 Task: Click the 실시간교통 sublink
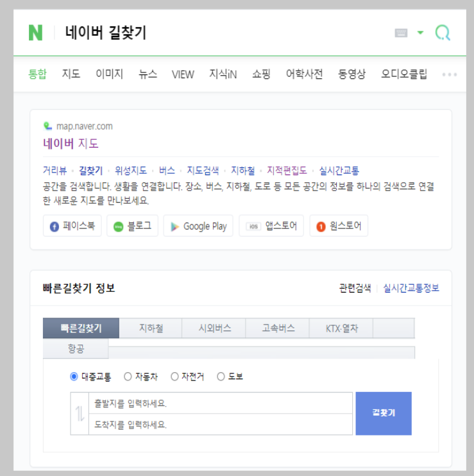pyautogui.click(x=339, y=171)
